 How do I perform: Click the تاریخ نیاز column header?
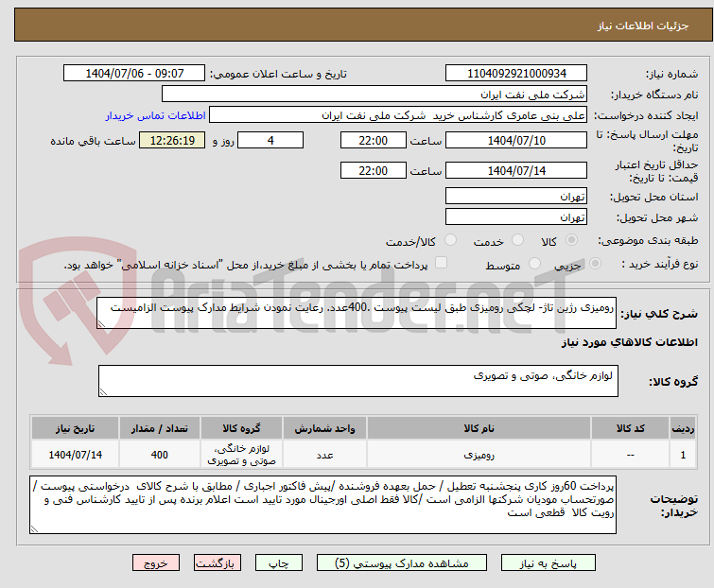[75, 428]
